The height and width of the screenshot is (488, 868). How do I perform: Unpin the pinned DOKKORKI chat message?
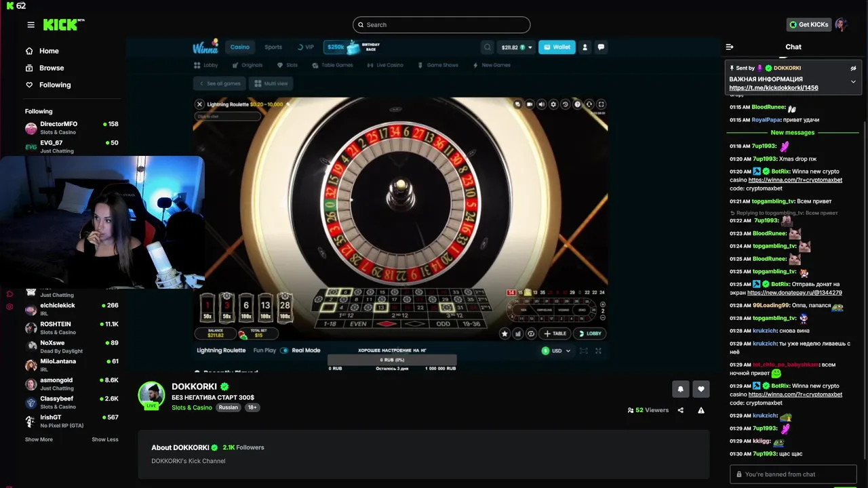tap(853, 68)
